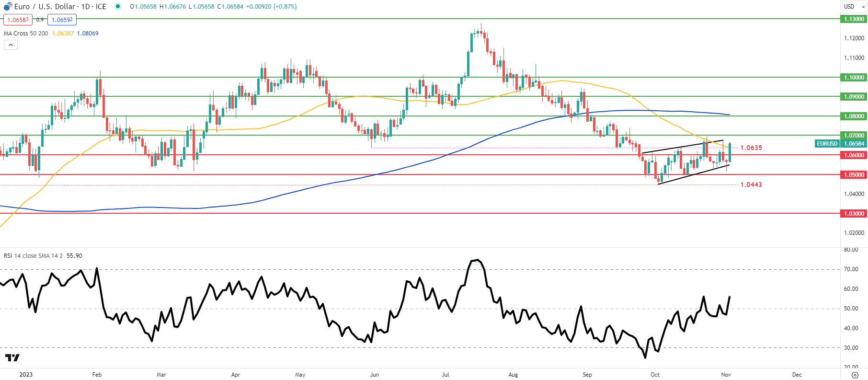This screenshot has height=380, width=868.
Task: Click the 1.13000 price level label
Action: (854, 19)
